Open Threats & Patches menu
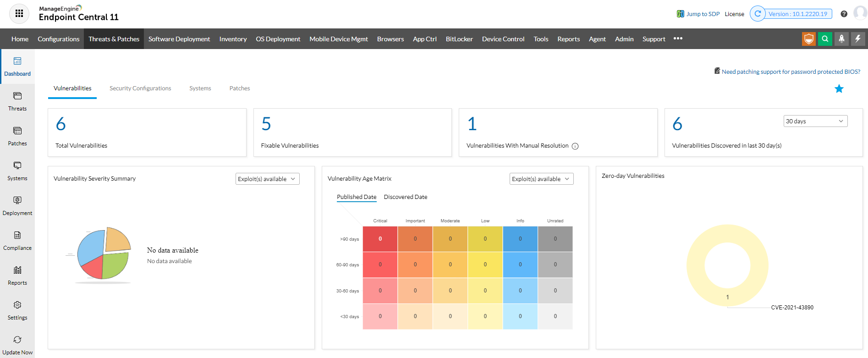 tap(114, 39)
